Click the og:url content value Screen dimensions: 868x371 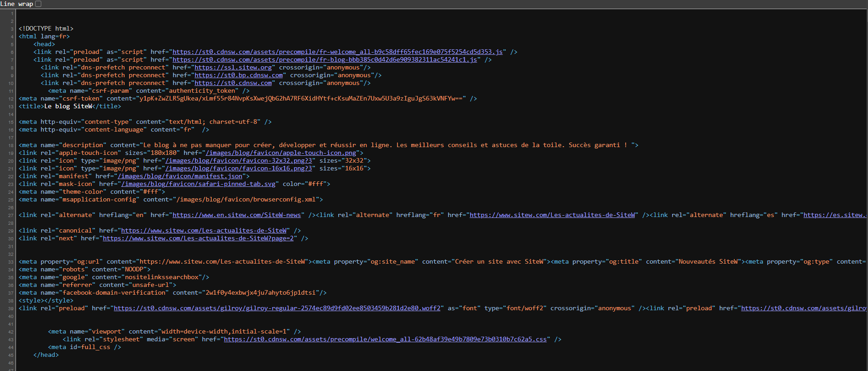(x=222, y=262)
